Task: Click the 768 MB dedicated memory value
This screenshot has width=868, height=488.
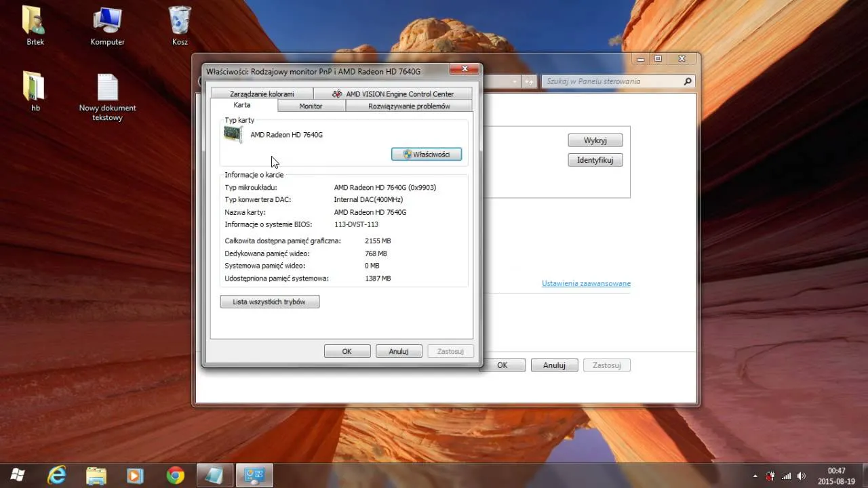Action: tap(376, 253)
